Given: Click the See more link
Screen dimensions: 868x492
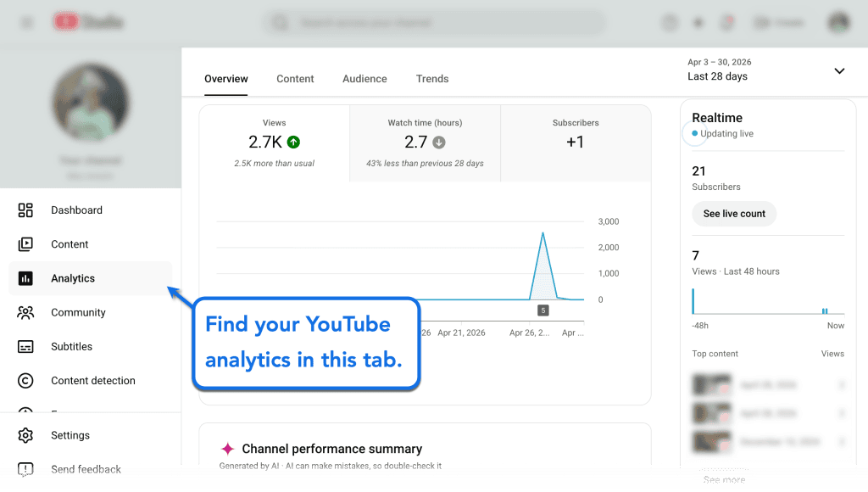Looking at the screenshot, I should (724, 480).
